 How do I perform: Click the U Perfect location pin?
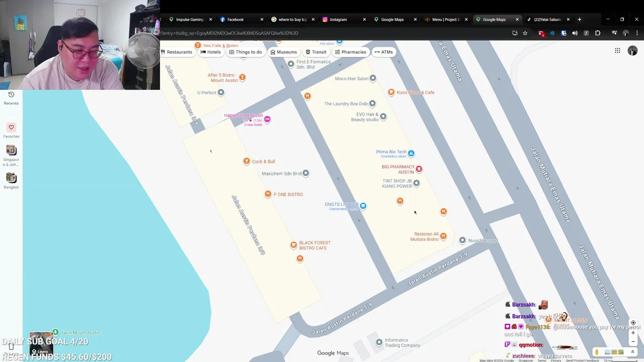tap(221, 93)
